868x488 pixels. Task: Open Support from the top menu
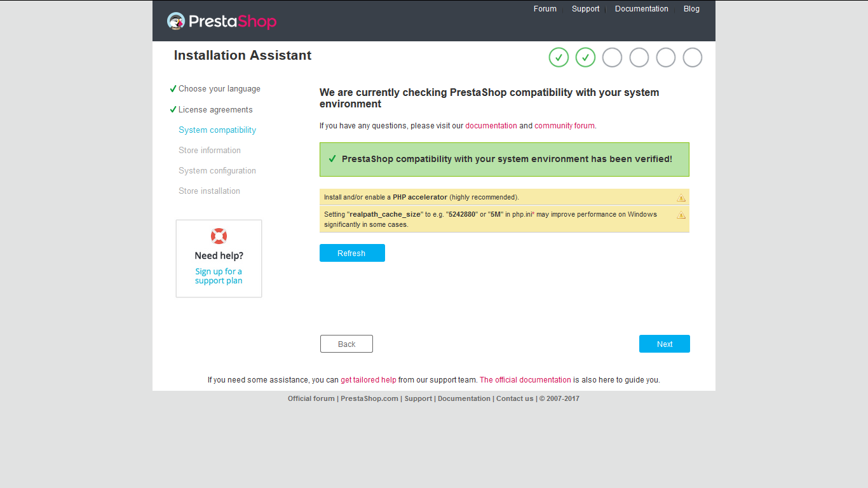click(585, 9)
